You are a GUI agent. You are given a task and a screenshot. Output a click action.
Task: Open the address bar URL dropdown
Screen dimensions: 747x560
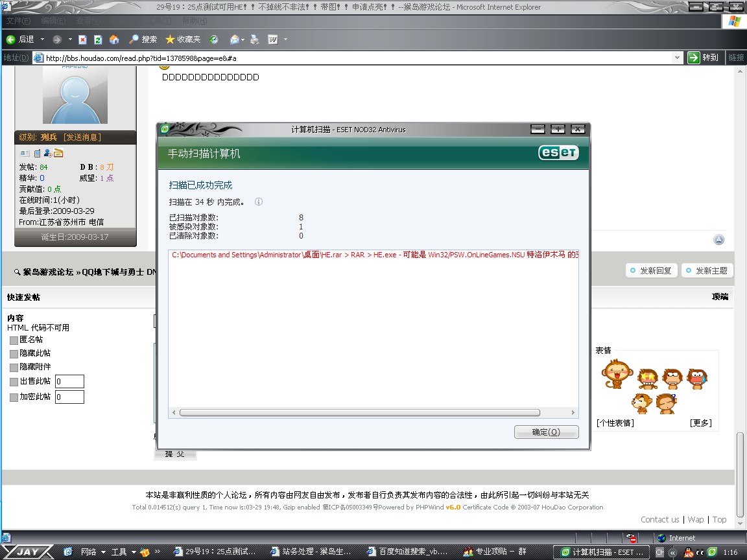click(x=677, y=58)
